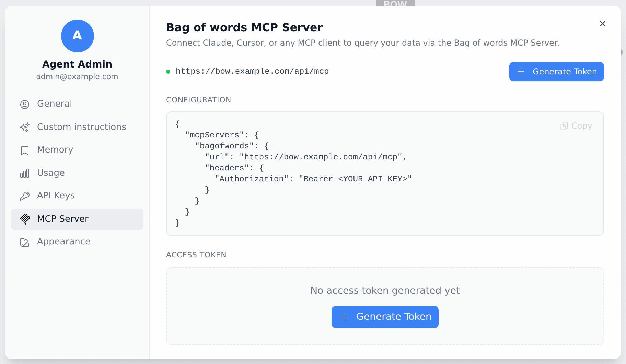Click the Memory bookmark icon
This screenshot has width=626, height=364.
tap(25, 150)
